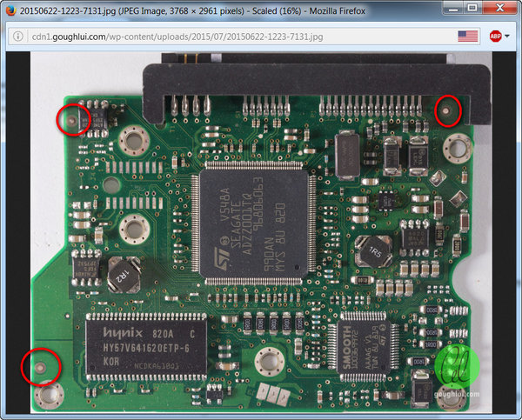Minimize the Firefox image window
522x420 pixels.
point(452,8)
